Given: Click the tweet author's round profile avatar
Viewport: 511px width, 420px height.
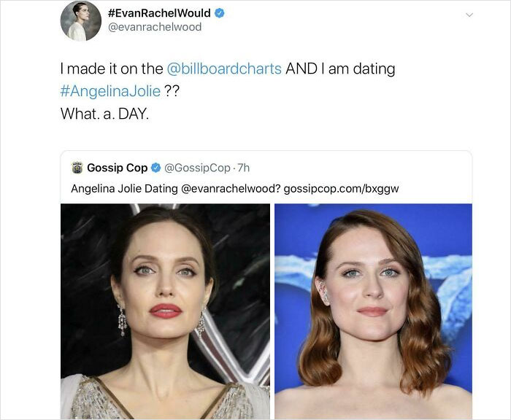Looking at the screenshot, I should click(81, 20).
